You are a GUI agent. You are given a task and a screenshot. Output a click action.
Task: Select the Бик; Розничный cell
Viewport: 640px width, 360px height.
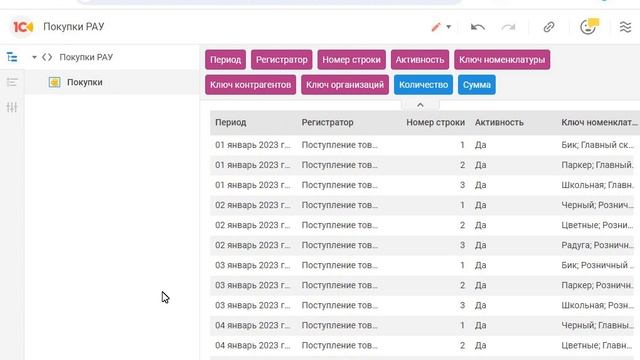pos(597,265)
